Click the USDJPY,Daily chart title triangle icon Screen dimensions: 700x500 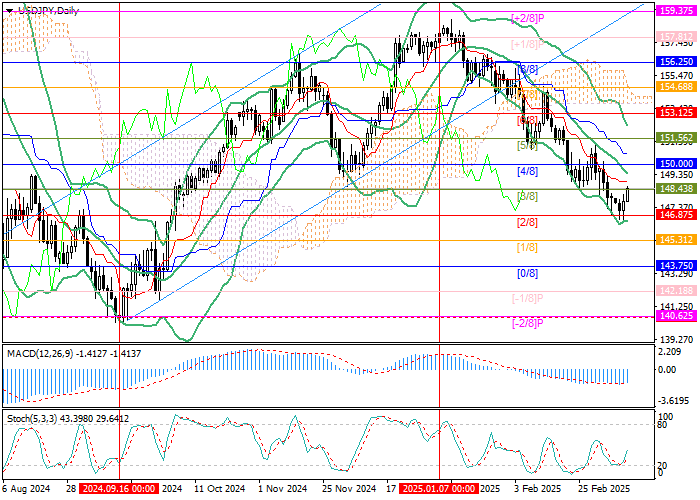[7, 8]
